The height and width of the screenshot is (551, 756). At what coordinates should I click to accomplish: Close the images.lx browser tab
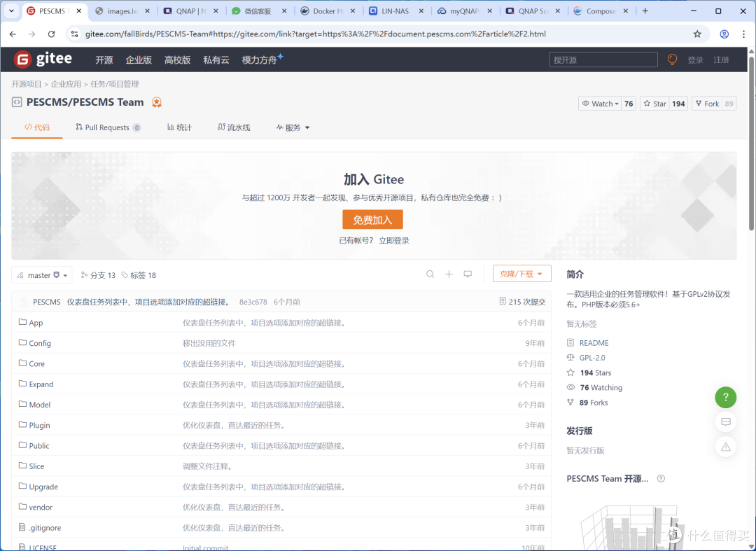148,11
